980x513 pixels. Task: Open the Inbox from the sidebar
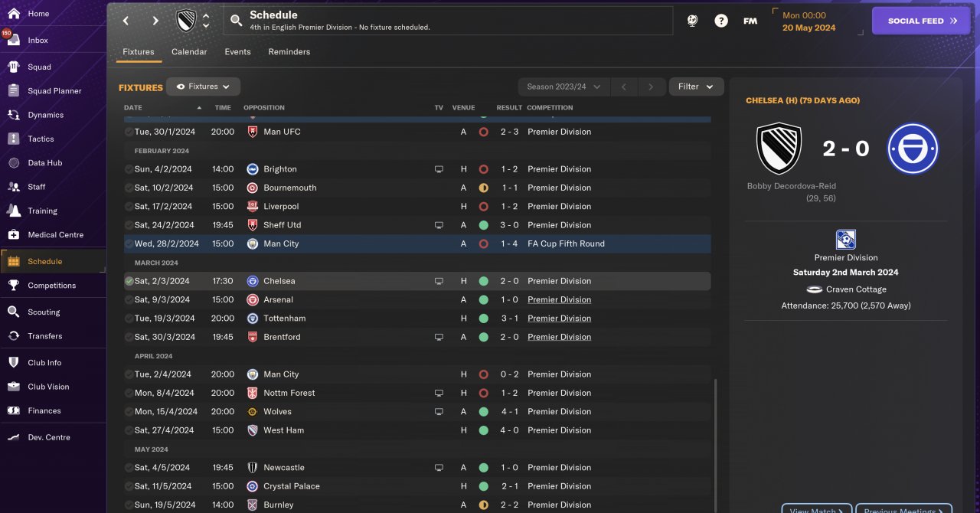click(x=38, y=41)
